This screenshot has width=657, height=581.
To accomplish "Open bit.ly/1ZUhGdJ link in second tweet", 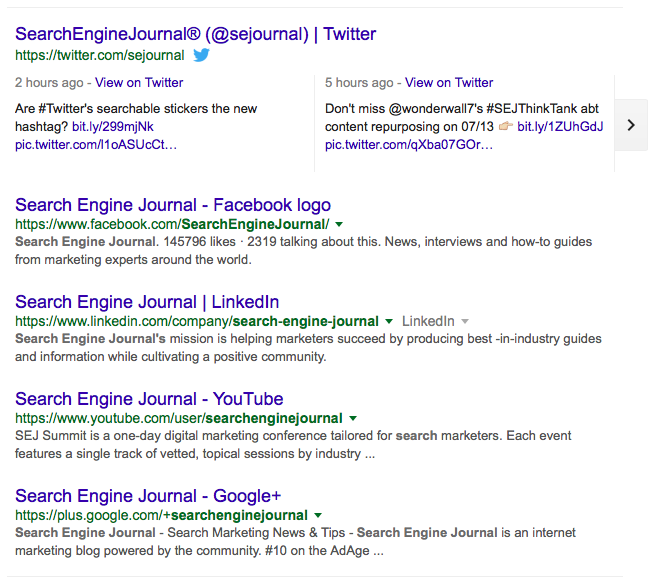I will point(560,127).
